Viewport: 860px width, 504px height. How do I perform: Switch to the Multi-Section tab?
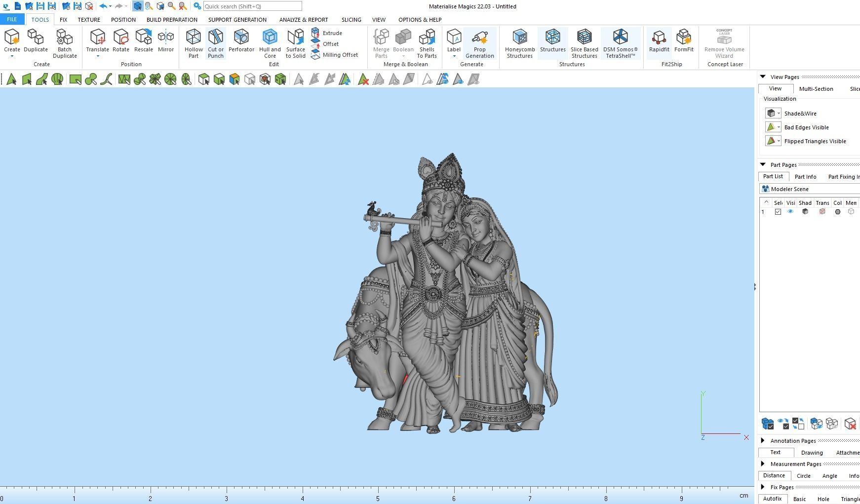click(x=816, y=89)
